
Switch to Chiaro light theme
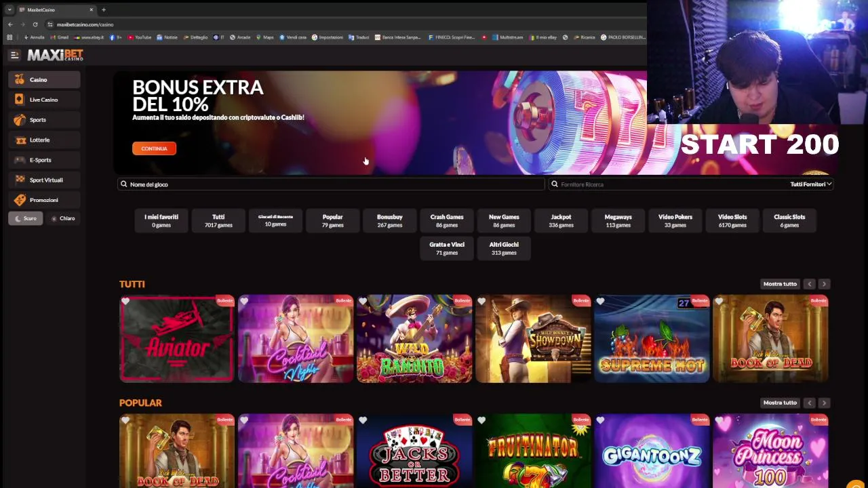(63, 218)
